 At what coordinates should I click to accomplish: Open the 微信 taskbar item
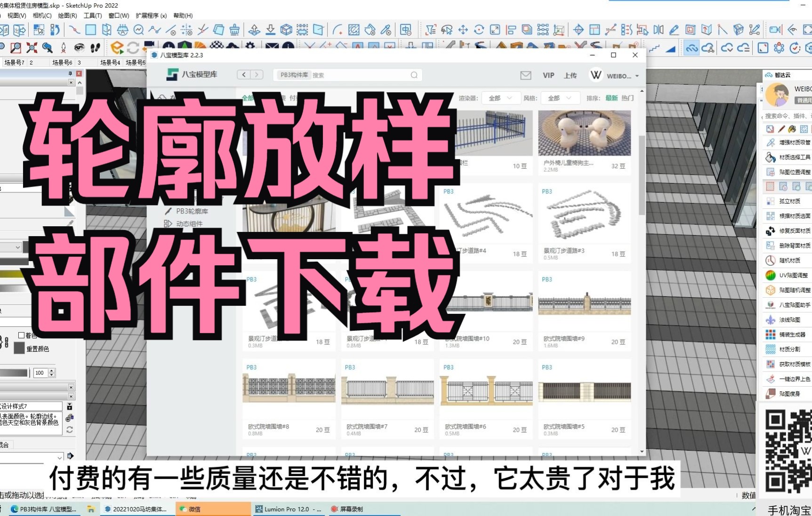click(x=213, y=509)
